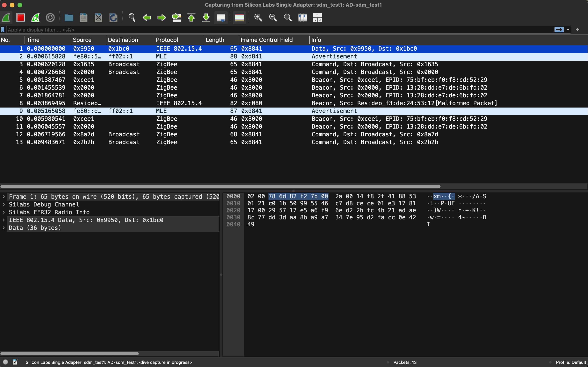
Task: Apply the display filter arrow button
Action: pyautogui.click(x=559, y=30)
